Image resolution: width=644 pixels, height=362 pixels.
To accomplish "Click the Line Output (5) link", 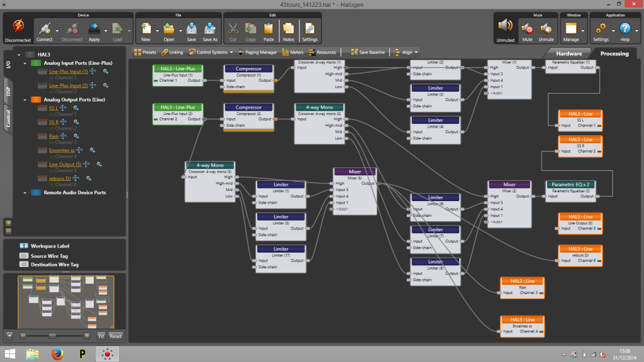I will pyautogui.click(x=65, y=165).
